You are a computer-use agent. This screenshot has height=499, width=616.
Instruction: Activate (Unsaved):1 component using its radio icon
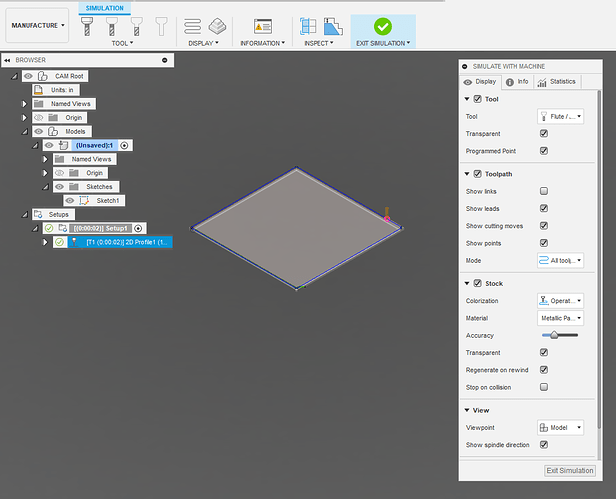coord(124,145)
